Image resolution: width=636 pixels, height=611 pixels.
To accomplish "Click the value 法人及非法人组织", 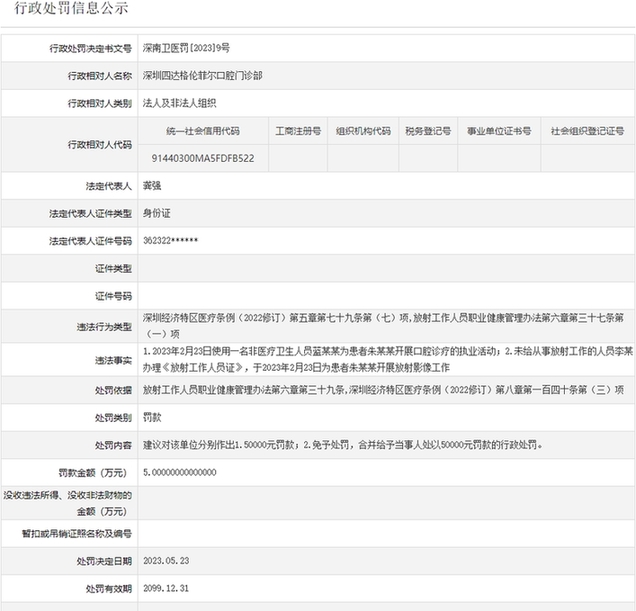I will tap(179, 103).
